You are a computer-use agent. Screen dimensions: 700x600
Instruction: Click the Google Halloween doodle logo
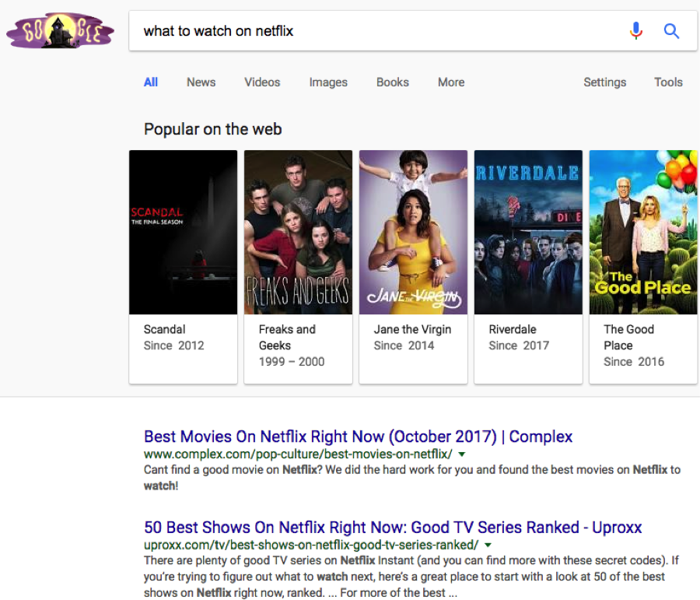60,31
